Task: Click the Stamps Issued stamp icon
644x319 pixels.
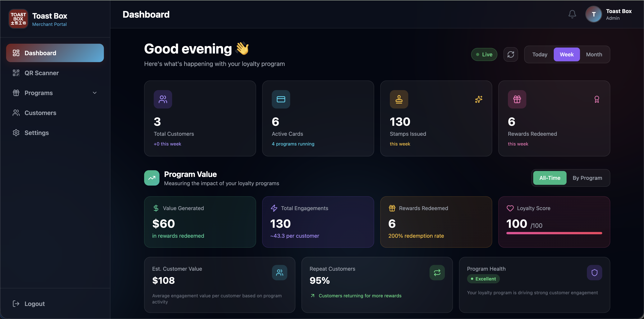Action: pyautogui.click(x=399, y=99)
